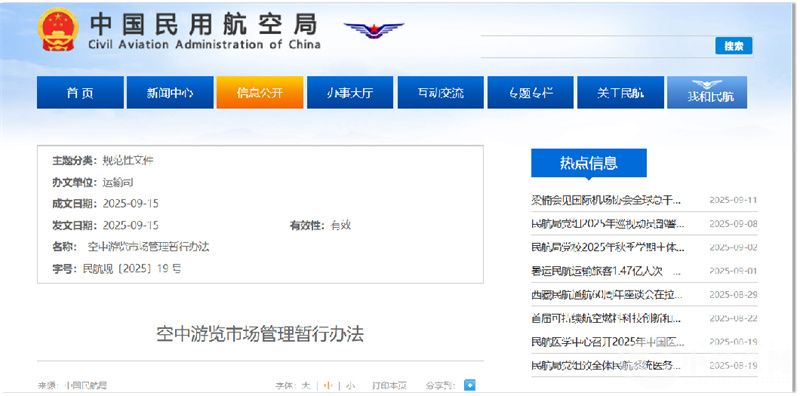
Task: Select the 信息公开 orange tab
Action: point(260,92)
